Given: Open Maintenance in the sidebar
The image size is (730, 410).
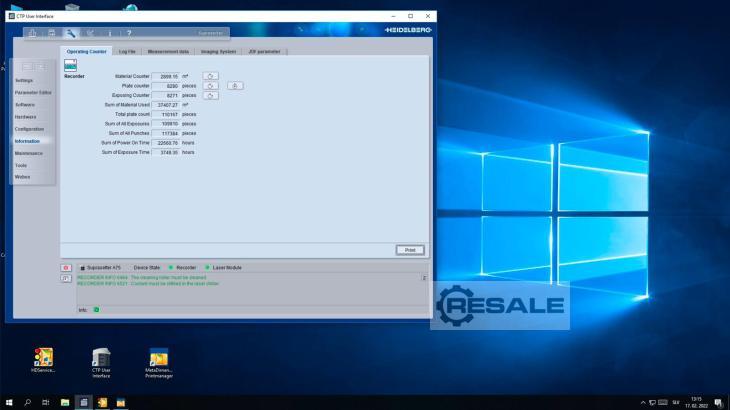Looking at the screenshot, I should 28,153.
